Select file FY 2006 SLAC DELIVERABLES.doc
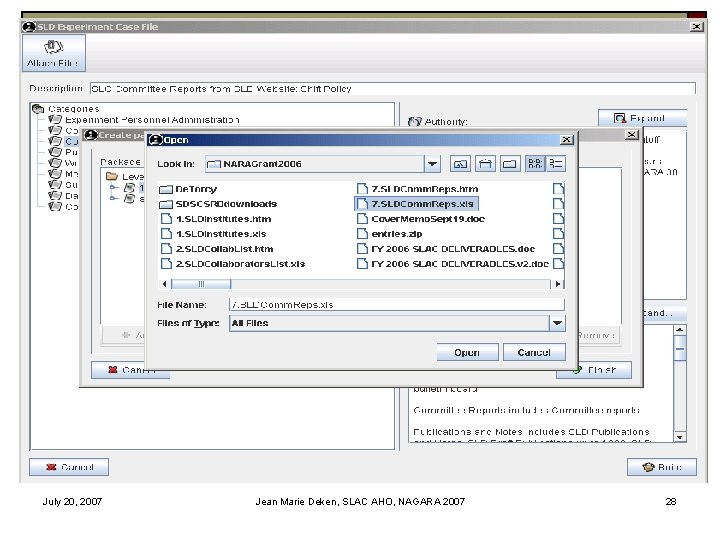 pyautogui.click(x=446, y=249)
